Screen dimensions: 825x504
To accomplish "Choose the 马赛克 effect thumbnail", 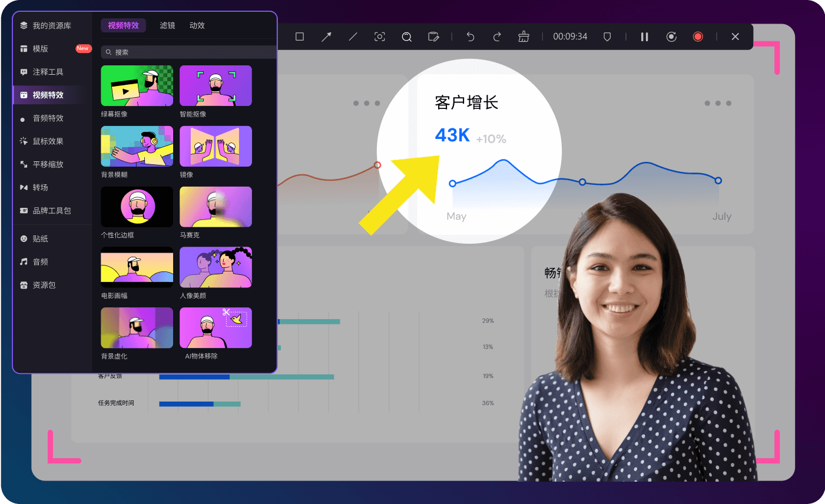I will point(216,207).
